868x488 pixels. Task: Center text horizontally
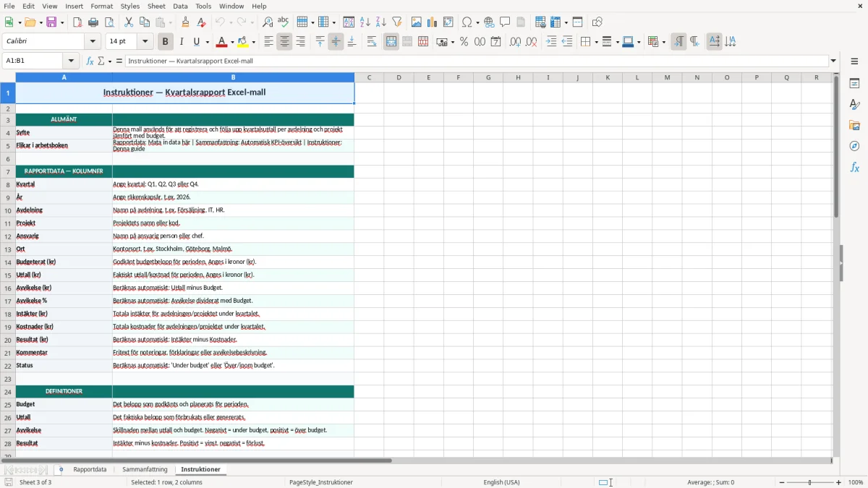284,42
